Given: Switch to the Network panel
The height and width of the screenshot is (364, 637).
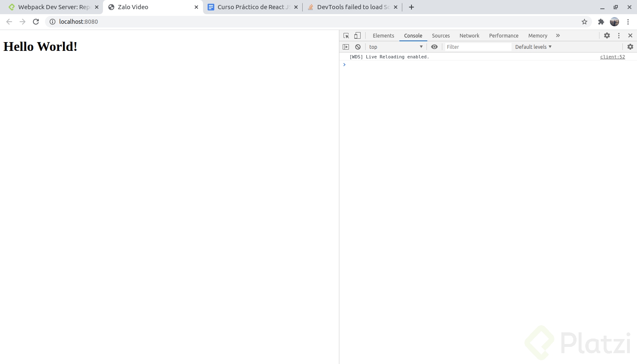Looking at the screenshot, I should 469,35.
